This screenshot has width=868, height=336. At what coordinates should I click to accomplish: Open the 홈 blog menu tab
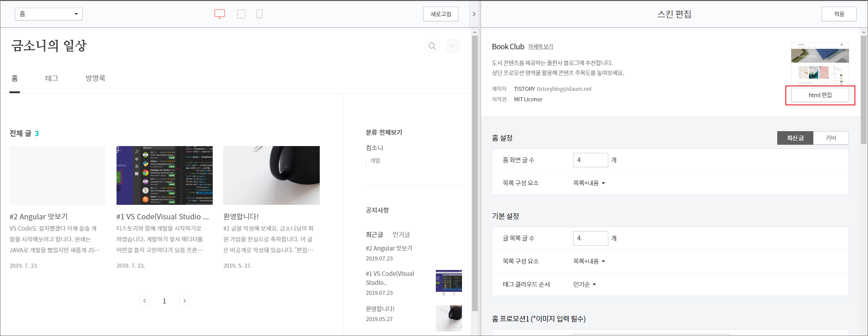[x=15, y=78]
